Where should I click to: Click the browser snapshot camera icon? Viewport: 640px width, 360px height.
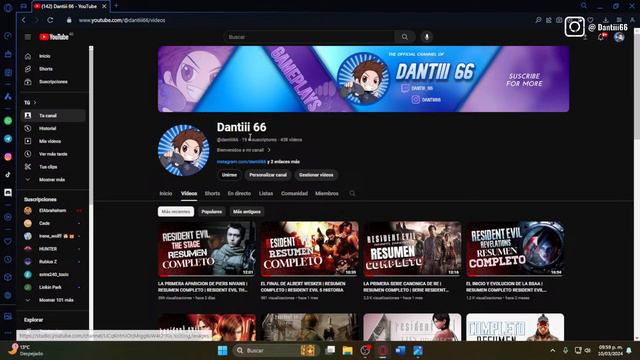click(x=559, y=20)
